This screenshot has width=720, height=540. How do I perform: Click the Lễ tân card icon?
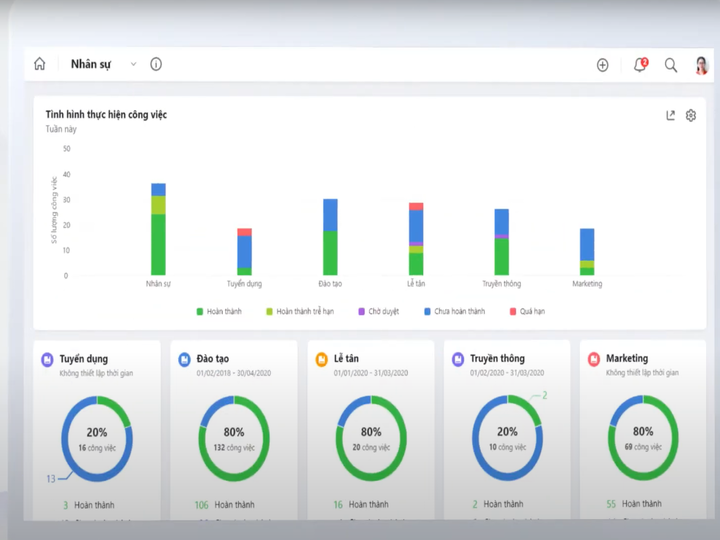pos(321,359)
